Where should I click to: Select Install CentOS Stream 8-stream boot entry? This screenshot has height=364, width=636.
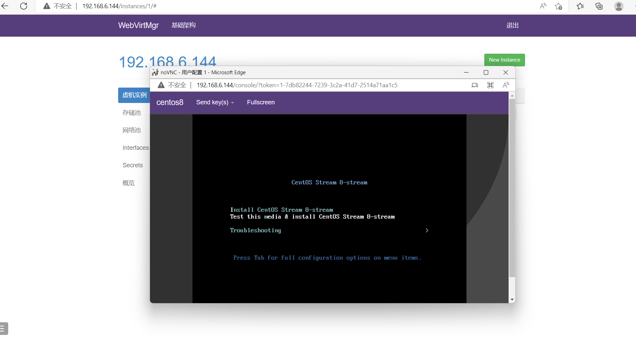coord(282,210)
